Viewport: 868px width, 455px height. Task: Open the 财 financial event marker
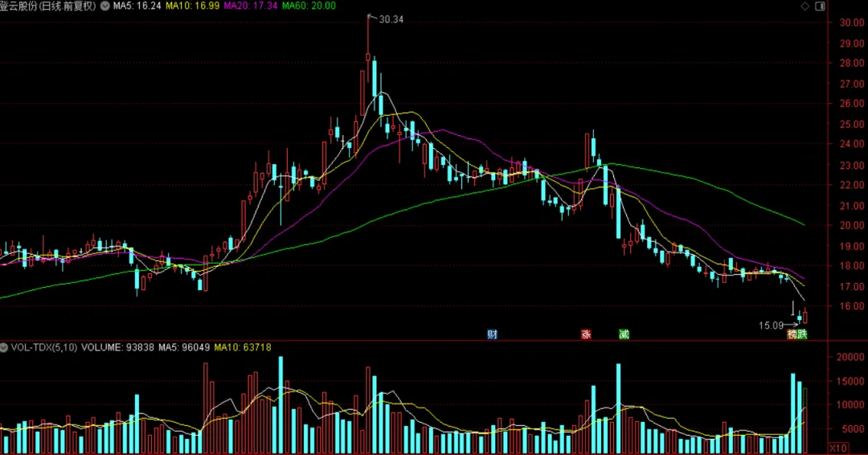(x=492, y=334)
